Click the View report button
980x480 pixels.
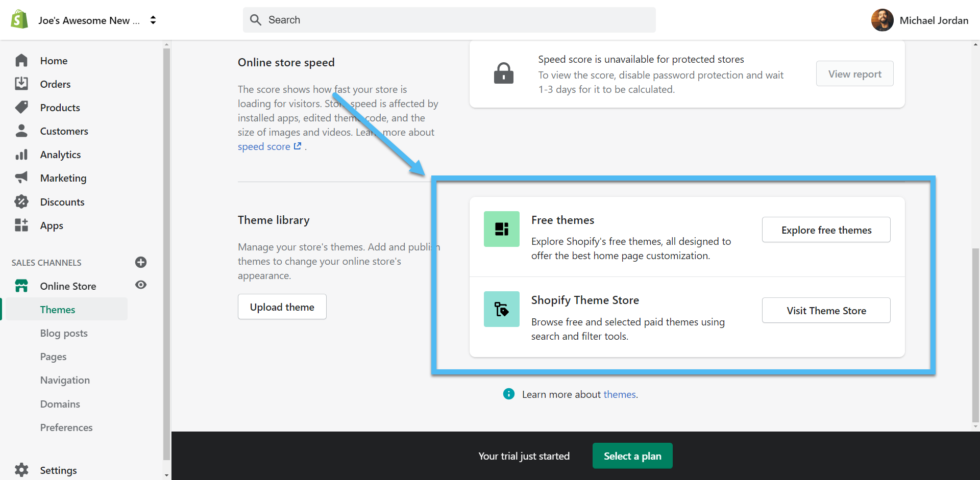(x=855, y=74)
